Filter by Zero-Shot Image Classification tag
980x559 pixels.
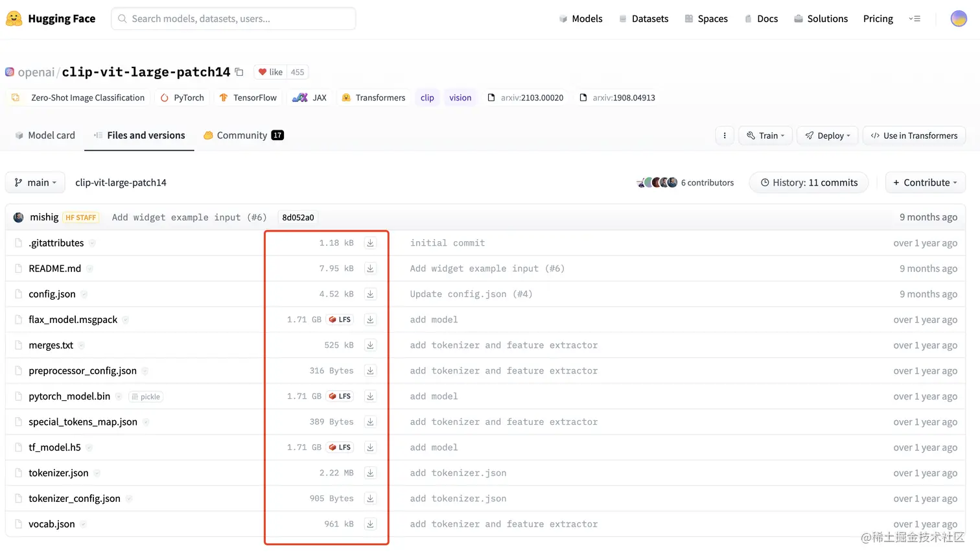(78, 98)
